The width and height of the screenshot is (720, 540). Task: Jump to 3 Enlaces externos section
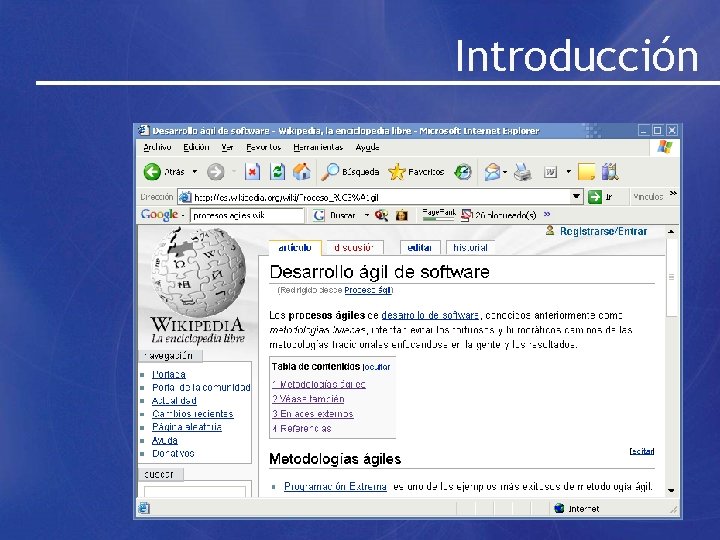click(x=313, y=414)
